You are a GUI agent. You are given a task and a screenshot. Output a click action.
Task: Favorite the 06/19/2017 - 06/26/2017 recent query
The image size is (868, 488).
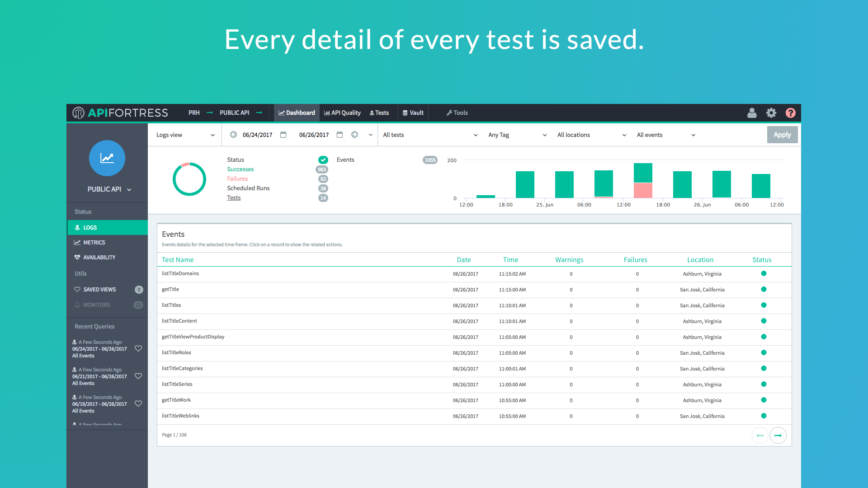tap(138, 404)
